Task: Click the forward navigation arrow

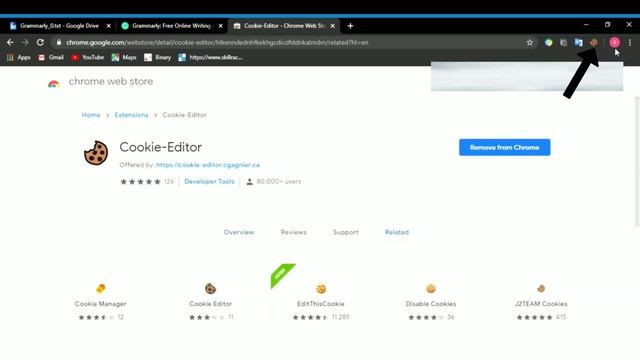Action: click(x=25, y=42)
